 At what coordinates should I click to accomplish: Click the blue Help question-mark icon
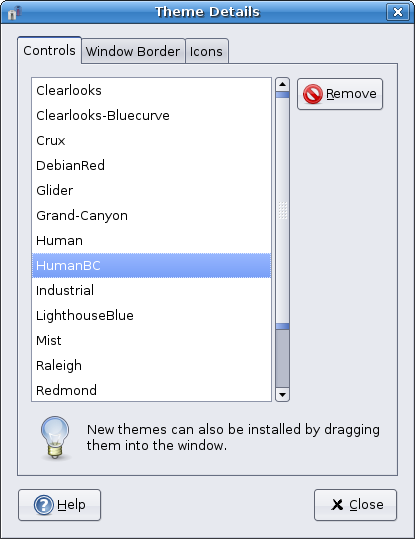44,505
